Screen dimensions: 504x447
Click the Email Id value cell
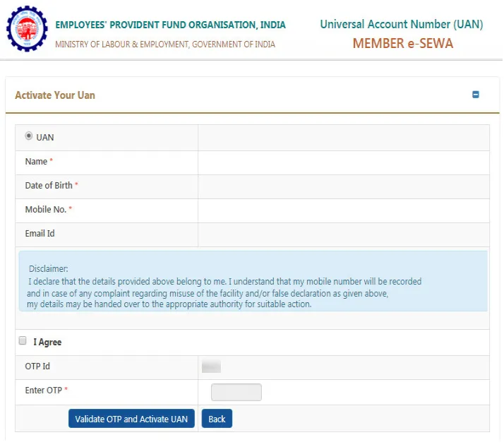click(x=343, y=234)
